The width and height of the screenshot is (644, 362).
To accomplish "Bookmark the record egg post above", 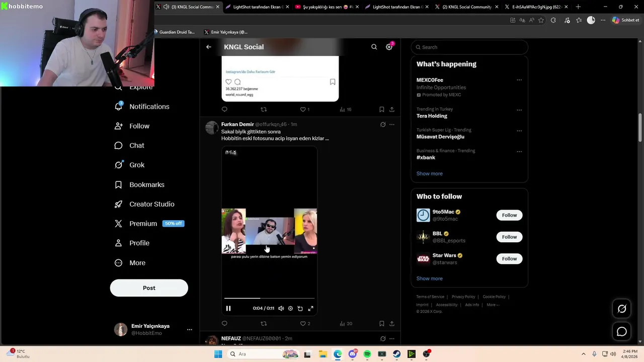I will (381, 109).
